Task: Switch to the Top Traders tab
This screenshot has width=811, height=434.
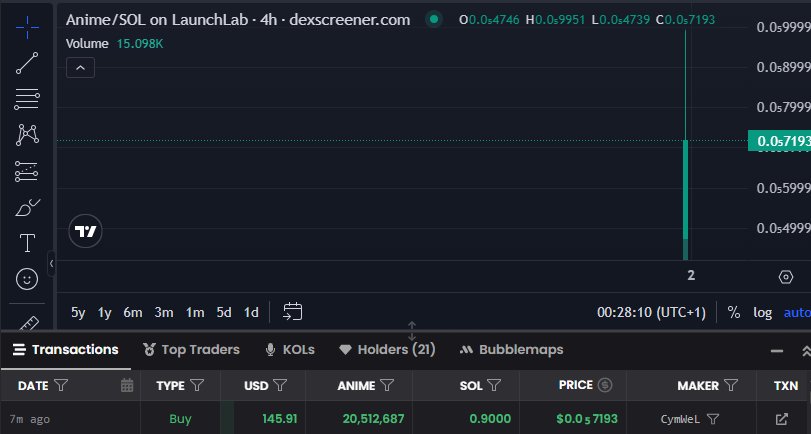Action: click(x=191, y=350)
